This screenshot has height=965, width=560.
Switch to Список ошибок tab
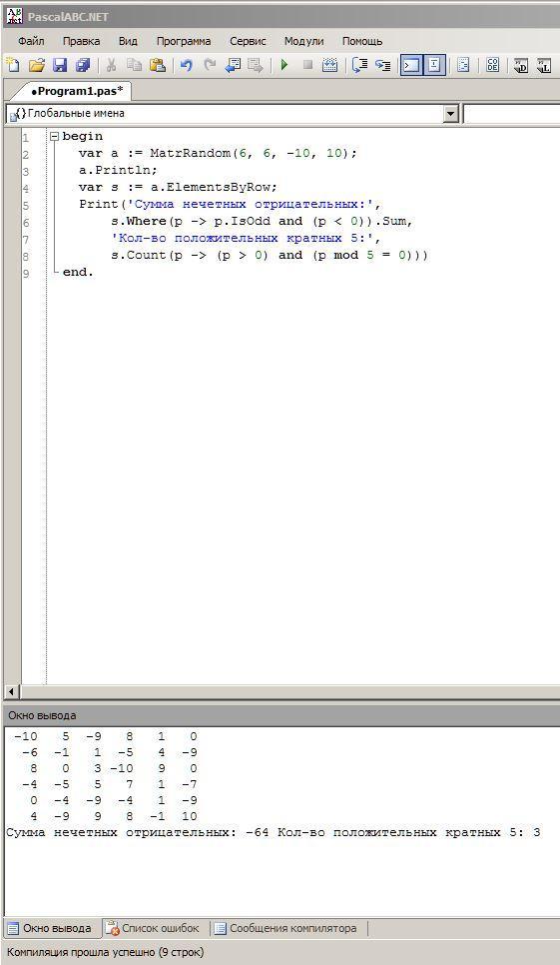tap(155, 928)
